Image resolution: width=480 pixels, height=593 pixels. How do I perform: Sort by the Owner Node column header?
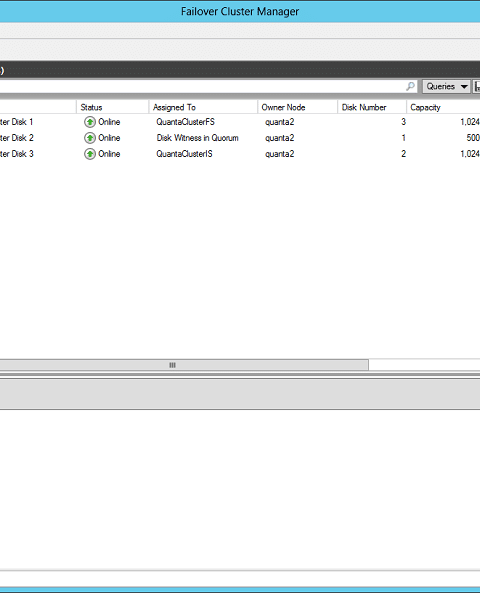[x=297, y=107]
